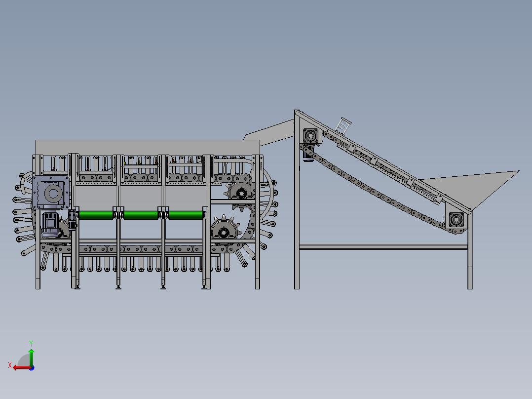
Task: Select the horizontal cross brace of the right frame
Action: coord(383,247)
